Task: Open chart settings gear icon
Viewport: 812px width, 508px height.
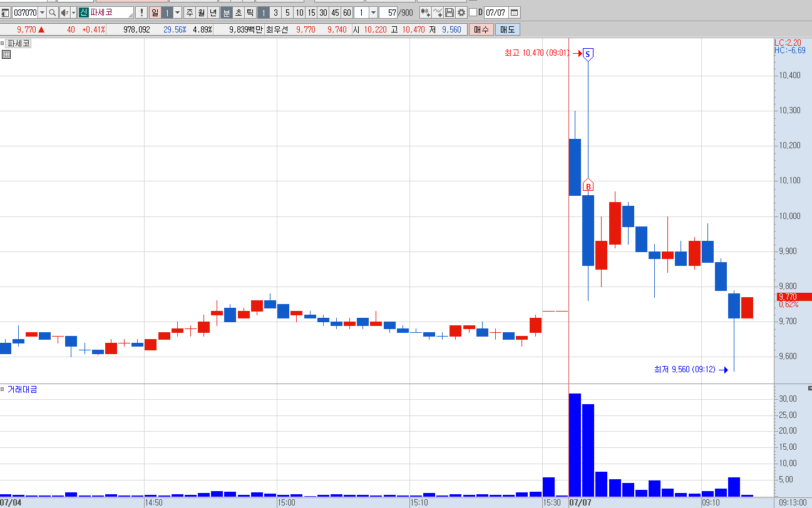Action: 461,13
